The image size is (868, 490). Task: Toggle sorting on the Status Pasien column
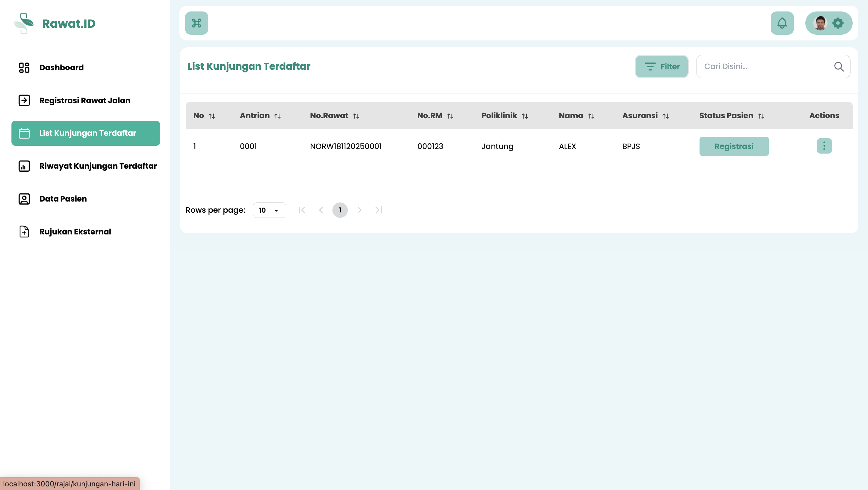pyautogui.click(x=761, y=116)
